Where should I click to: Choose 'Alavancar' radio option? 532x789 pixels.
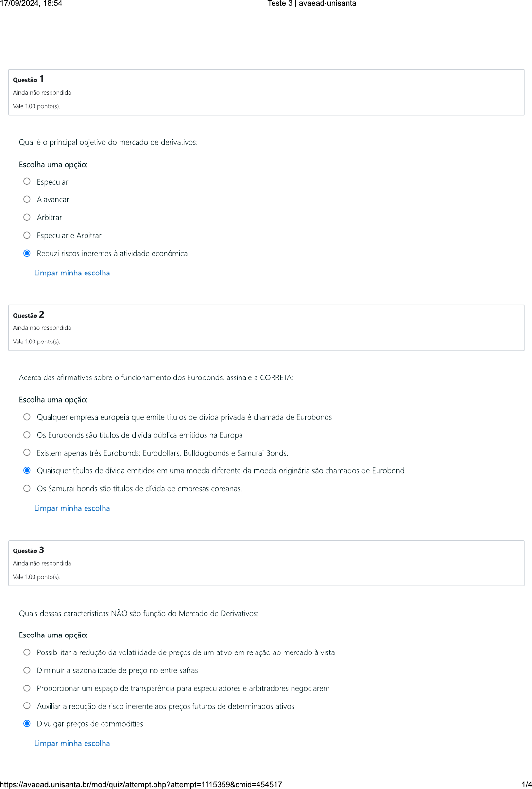tap(27, 199)
